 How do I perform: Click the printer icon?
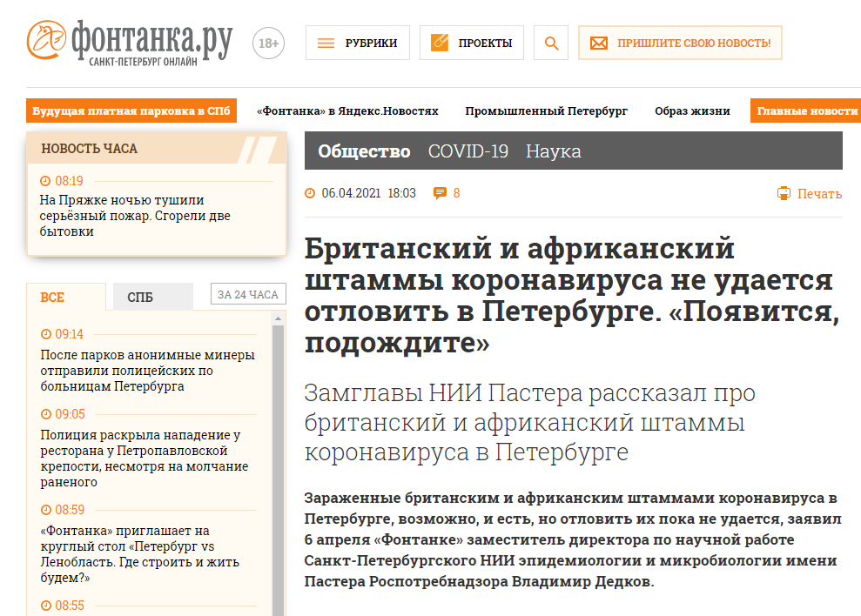coord(784,193)
